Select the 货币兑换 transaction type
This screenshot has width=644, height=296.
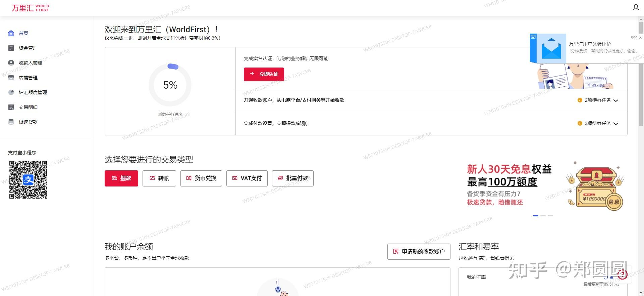[x=201, y=178]
